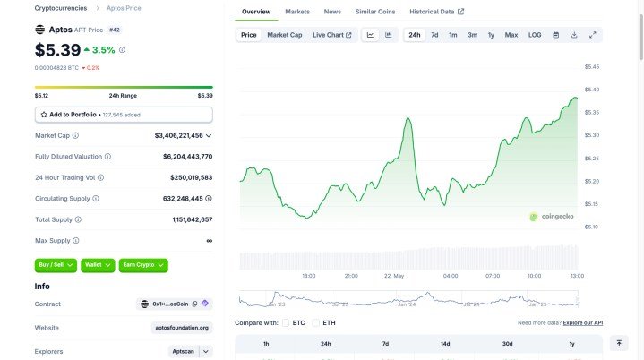
Task: Open the calendar date range picker
Action: pyautogui.click(x=555, y=35)
